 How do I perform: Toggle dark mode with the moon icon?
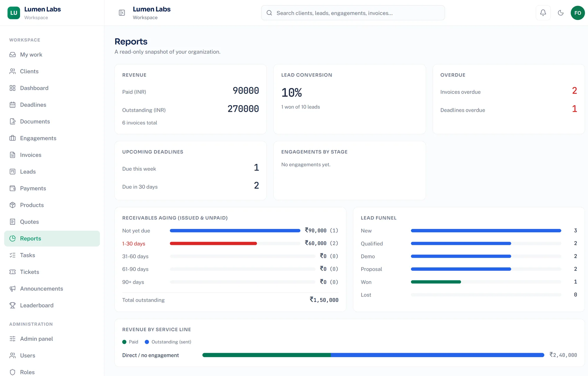pos(561,13)
